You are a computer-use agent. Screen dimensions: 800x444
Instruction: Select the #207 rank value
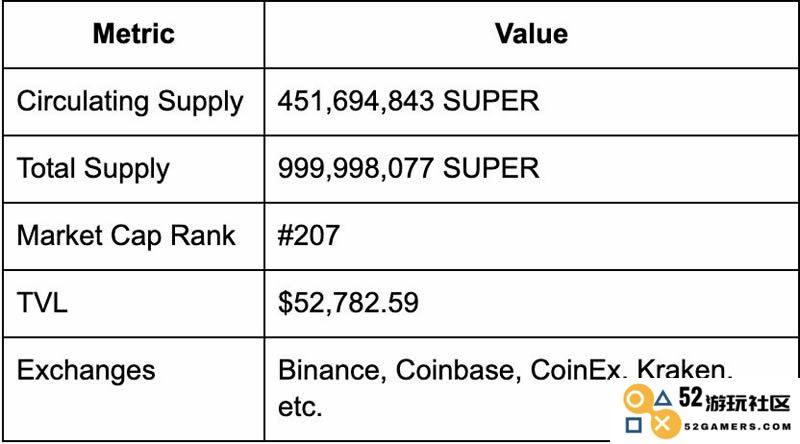309,236
